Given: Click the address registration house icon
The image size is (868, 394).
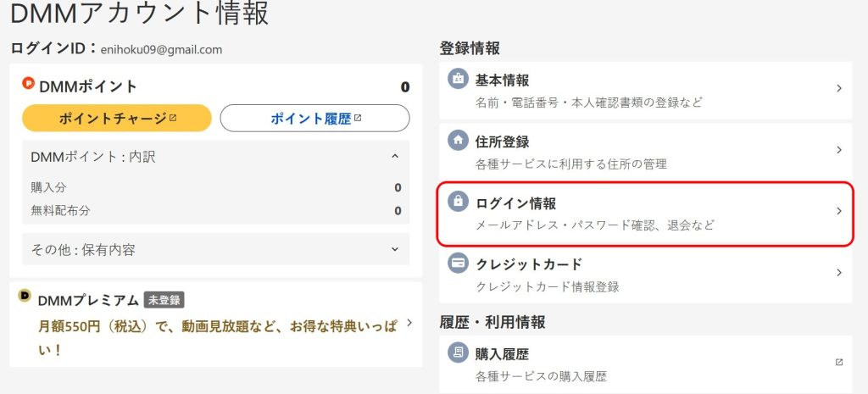Looking at the screenshot, I should click(x=458, y=141).
